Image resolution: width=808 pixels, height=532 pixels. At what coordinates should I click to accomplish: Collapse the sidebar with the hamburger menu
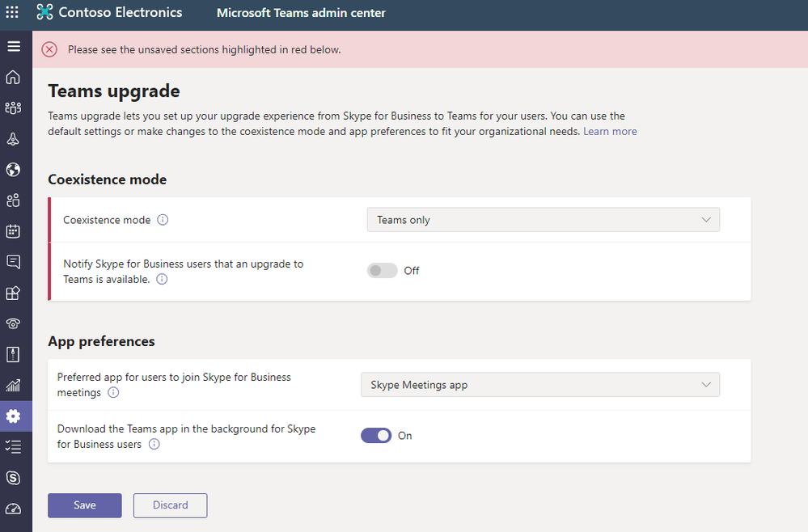coord(14,46)
